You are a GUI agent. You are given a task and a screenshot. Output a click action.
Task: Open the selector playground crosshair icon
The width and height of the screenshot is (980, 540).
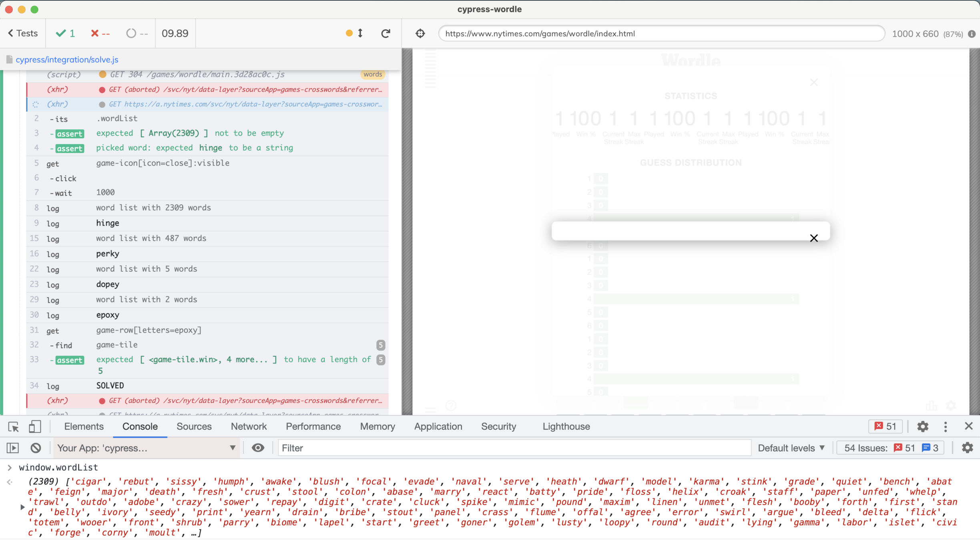420,34
